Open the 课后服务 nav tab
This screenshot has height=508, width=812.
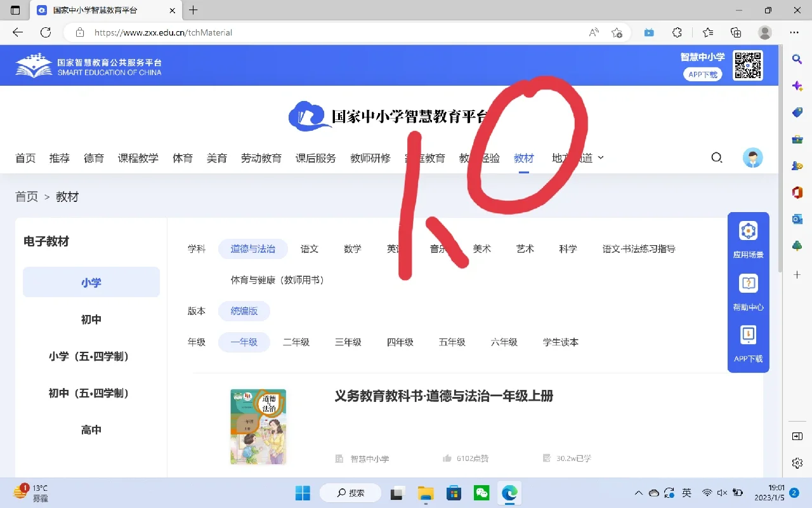point(316,158)
